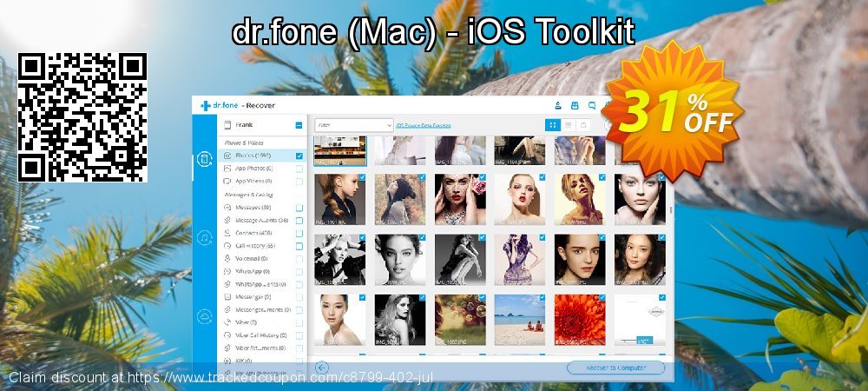
Task: Open the feedback chat icon in title bar
Action: point(591,105)
